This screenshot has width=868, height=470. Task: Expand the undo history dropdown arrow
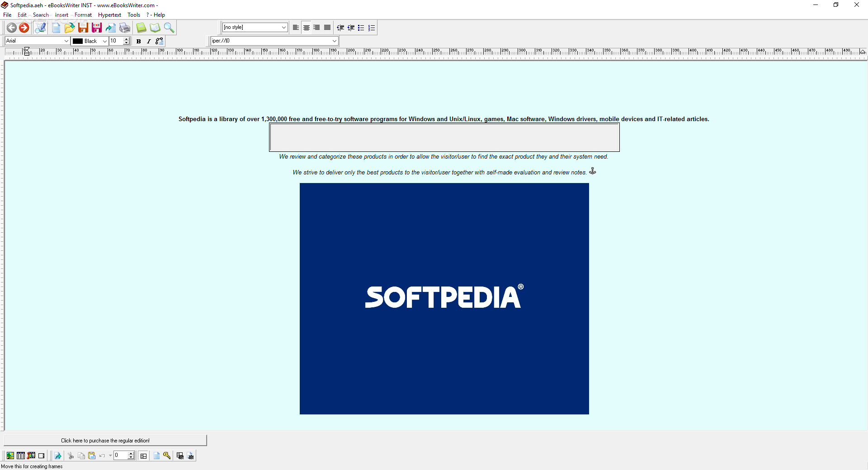click(x=110, y=456)
